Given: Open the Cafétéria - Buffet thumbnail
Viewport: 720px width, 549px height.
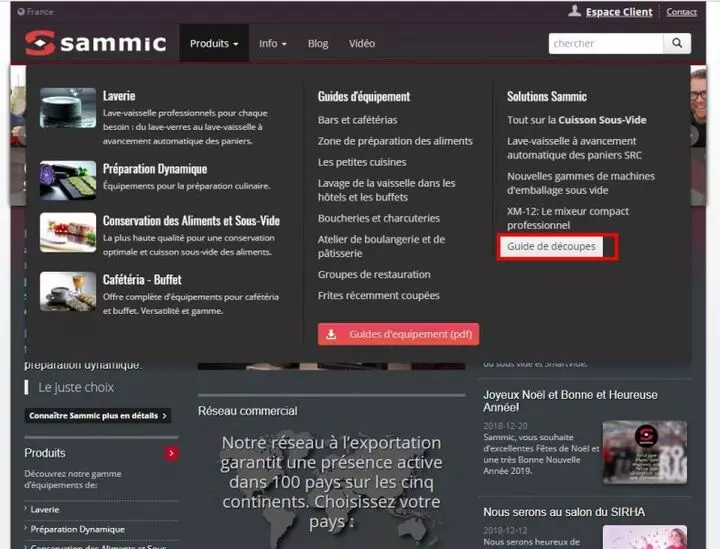Looking at the screenshot, I should 68,291.
